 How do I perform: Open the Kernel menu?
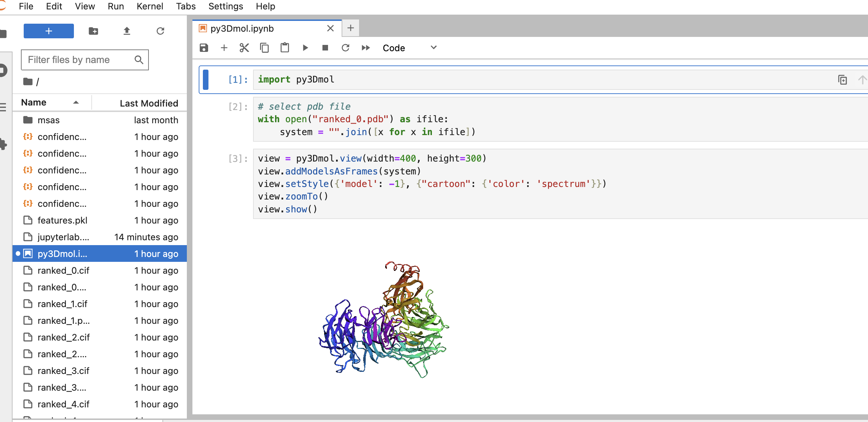pos(150,6)
